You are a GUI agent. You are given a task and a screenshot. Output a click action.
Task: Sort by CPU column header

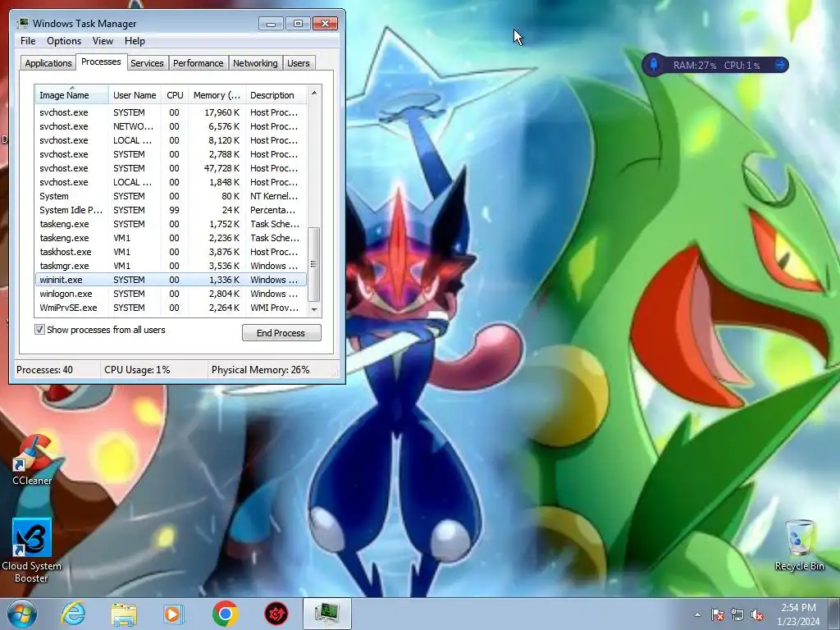point(175,95)
